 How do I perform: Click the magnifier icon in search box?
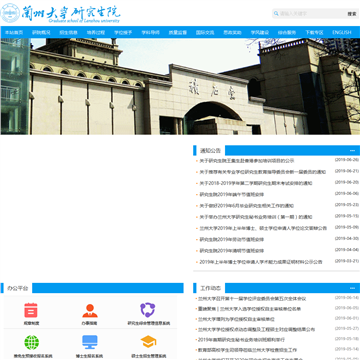click(x=276, y=14)
